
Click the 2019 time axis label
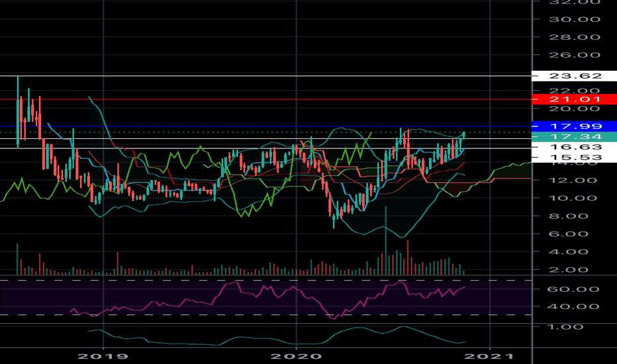103,357
